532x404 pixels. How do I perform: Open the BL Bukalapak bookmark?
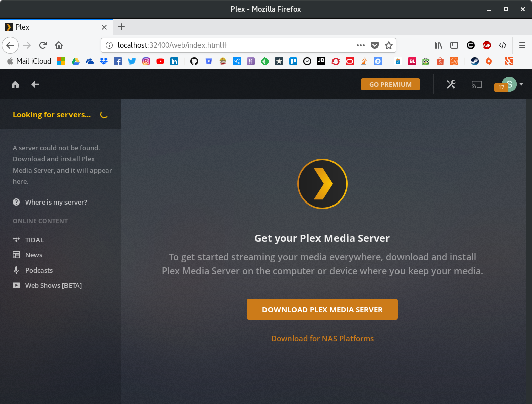[x=412, y=61]
